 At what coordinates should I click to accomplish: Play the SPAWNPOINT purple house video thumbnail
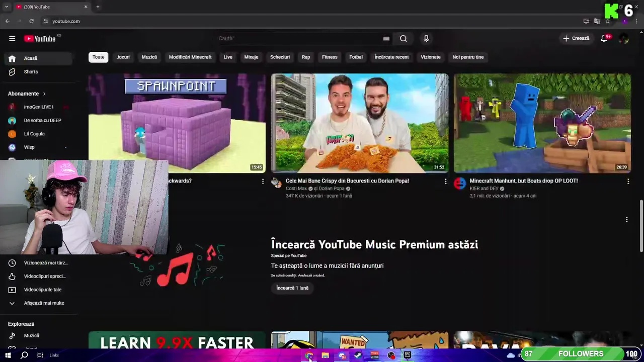click(x=177, y=123)
